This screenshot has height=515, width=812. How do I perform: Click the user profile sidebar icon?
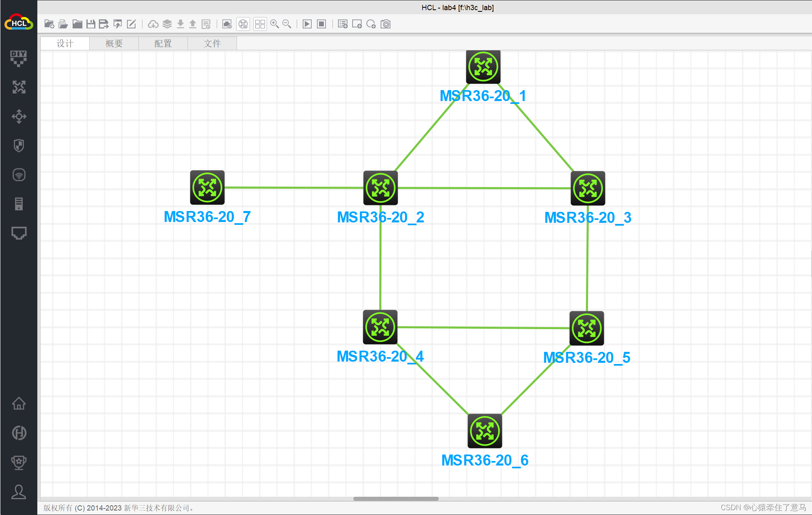[x=19, y=492]
